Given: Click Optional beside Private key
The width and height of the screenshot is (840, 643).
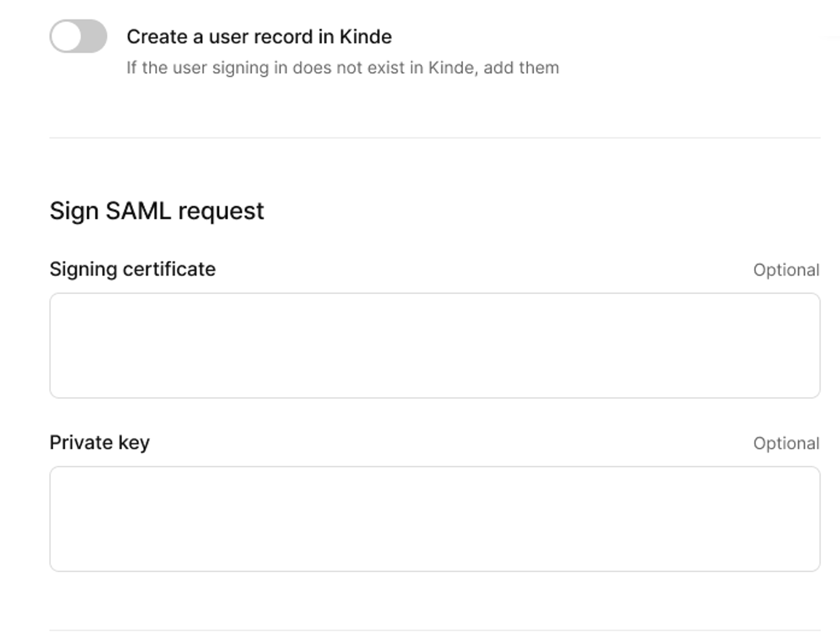Looking at the screenshot, I should coord(785,443).
